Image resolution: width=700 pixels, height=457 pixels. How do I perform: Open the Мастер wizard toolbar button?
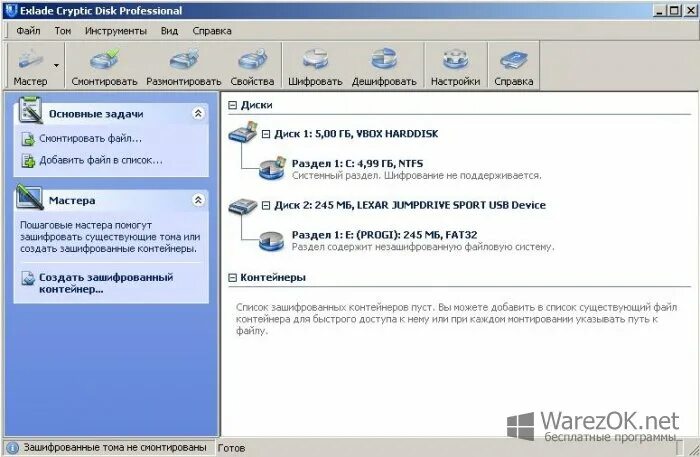pos(30,66)
